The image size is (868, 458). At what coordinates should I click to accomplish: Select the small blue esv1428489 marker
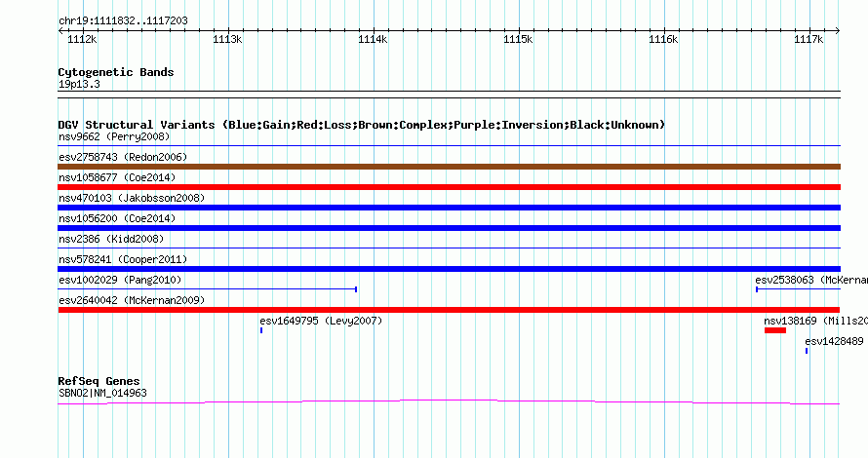(x=807, y=351)
